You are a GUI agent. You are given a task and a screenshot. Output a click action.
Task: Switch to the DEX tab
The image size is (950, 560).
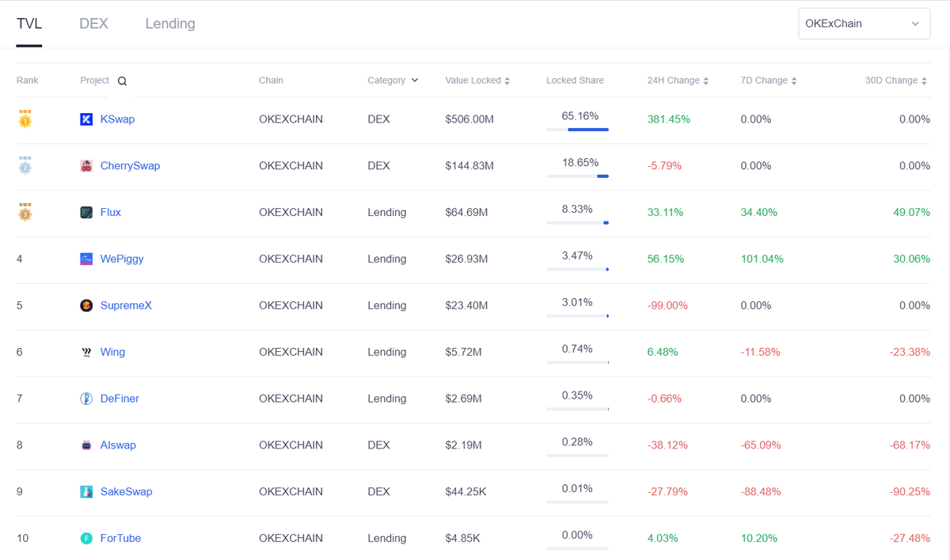[x=93, y=24]
